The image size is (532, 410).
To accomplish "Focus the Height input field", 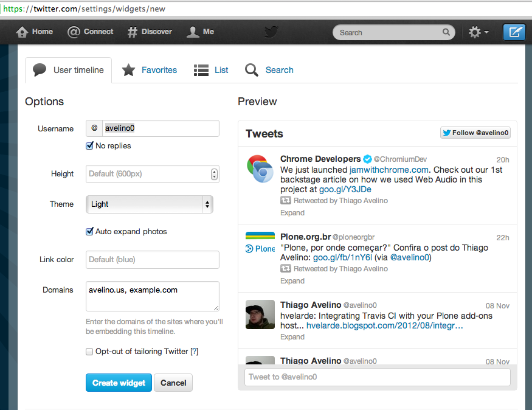I will [x=153, y=174].
